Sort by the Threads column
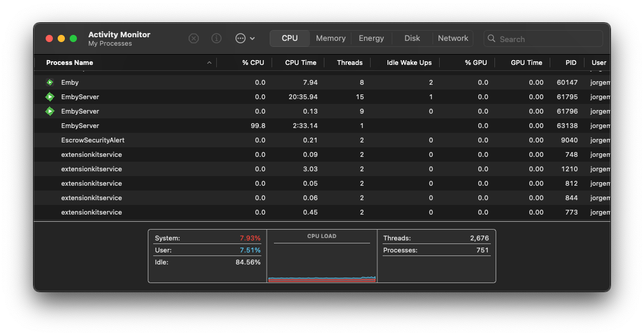The width and height of the screenshot is (644, 336). coord(350,63)
